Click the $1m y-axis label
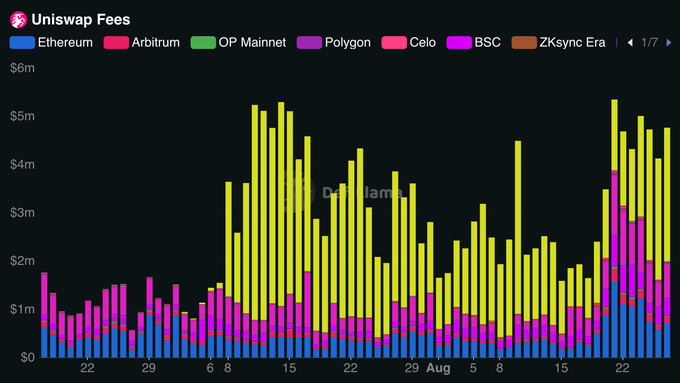This screenshot has height=383, width=680. coord(23,309)
